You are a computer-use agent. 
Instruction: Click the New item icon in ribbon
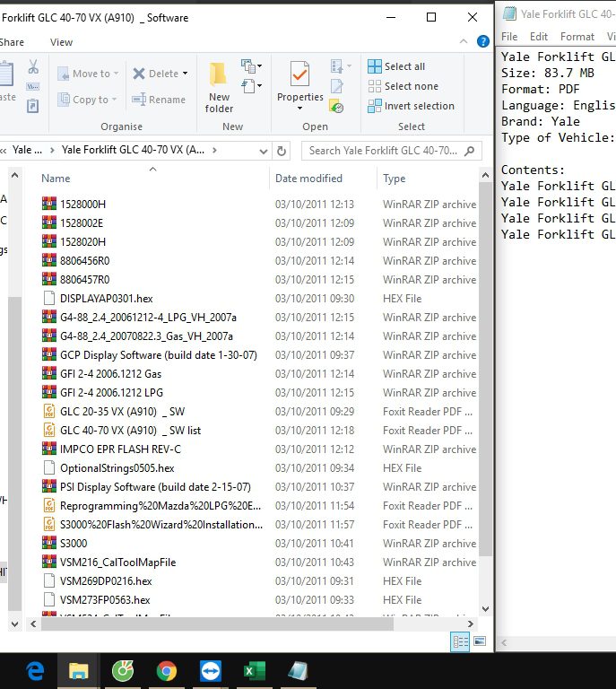tap(252, 66)
